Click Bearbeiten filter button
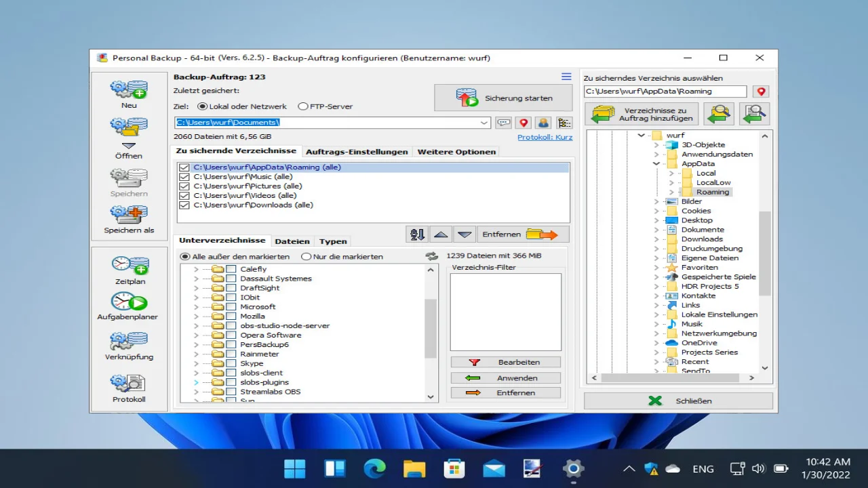 click(506, 363)
